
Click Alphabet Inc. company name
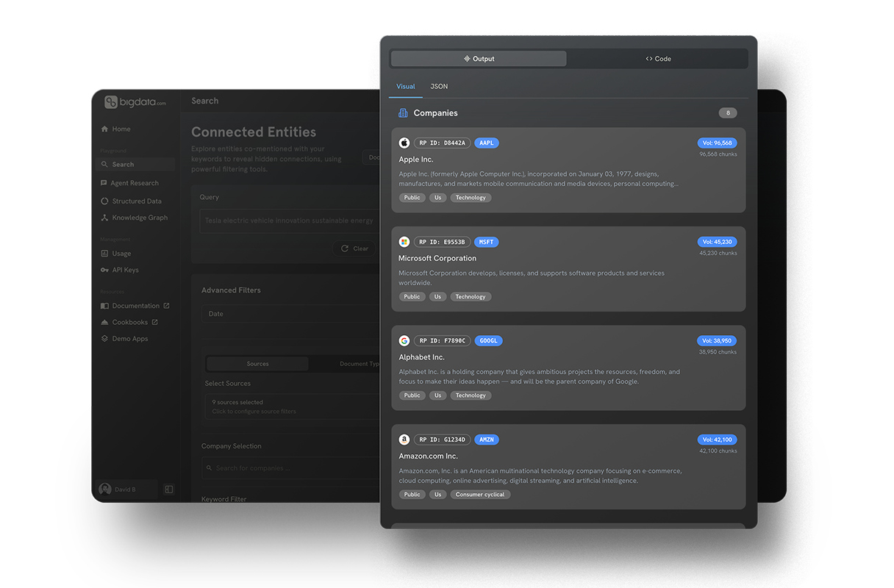(x=422, y=357)
